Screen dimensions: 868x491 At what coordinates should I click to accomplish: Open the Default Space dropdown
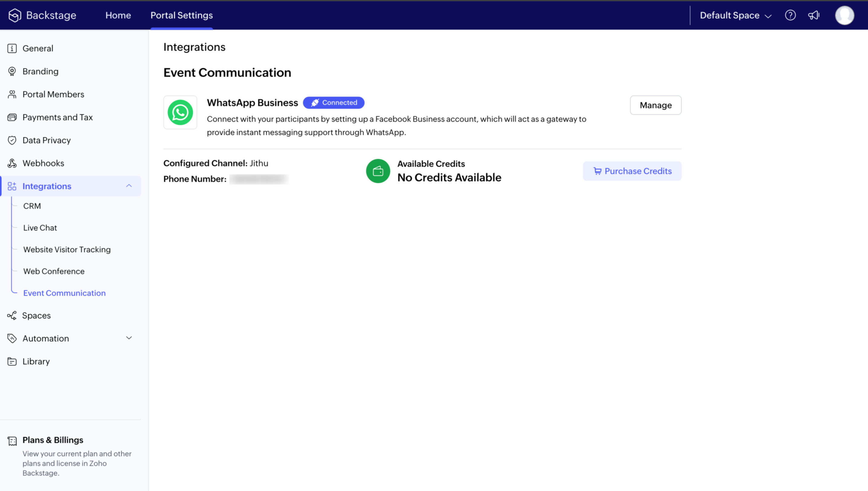735,15
